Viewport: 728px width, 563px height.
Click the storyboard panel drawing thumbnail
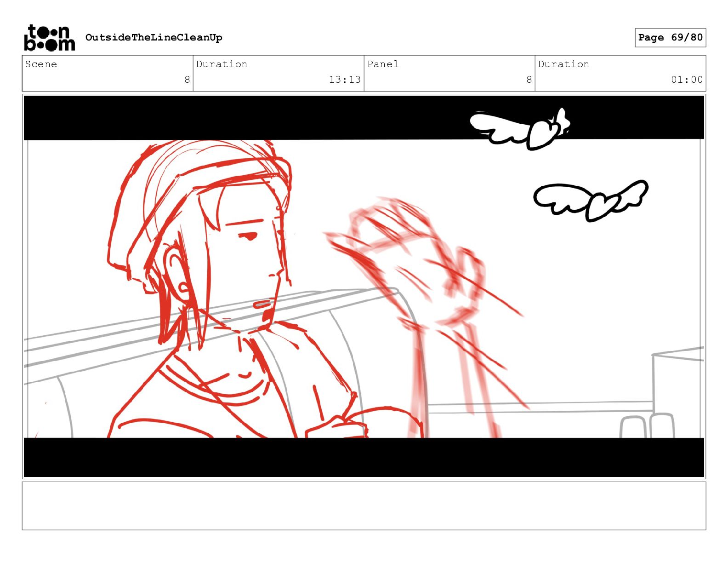[x=364, y=286]
